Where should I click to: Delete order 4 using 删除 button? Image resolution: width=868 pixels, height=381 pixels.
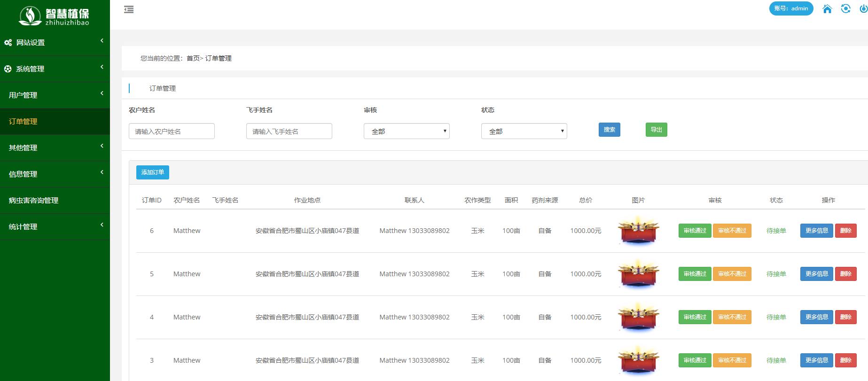tap(845, 317)
